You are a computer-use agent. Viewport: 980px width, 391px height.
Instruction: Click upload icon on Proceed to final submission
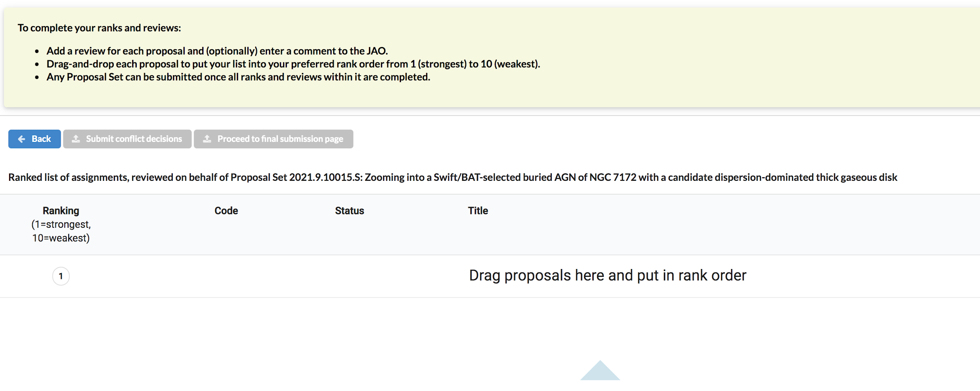[x=207, y=139]
